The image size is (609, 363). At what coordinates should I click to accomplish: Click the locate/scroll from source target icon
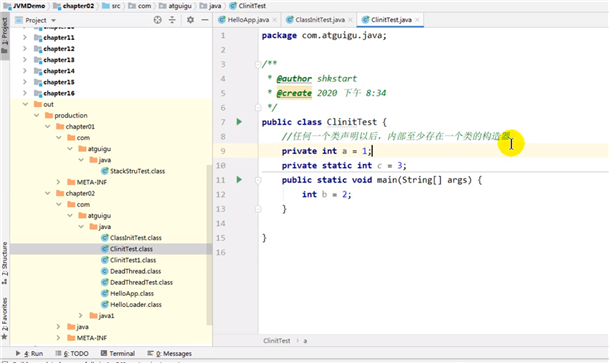coord(157,20)
